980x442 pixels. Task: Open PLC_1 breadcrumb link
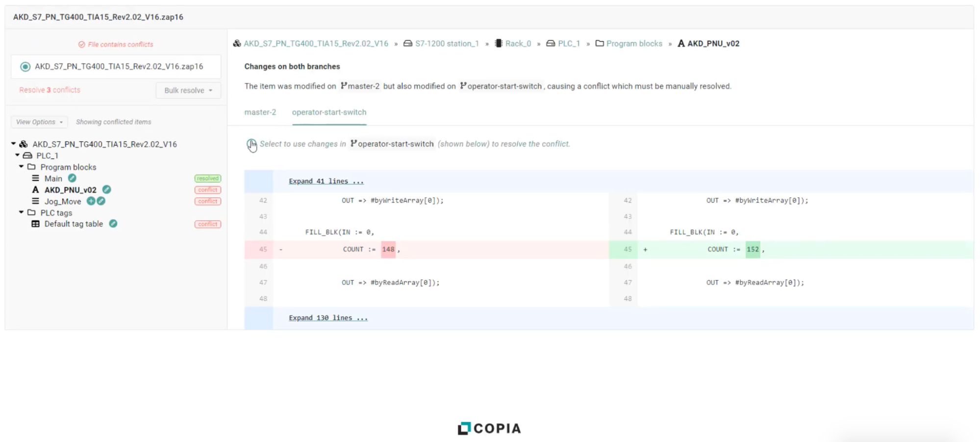coord(569,44)
